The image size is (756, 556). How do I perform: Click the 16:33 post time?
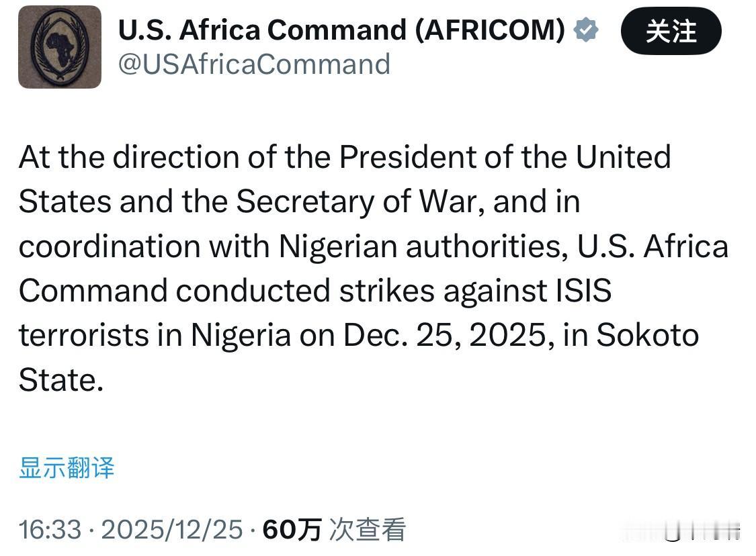50,530
